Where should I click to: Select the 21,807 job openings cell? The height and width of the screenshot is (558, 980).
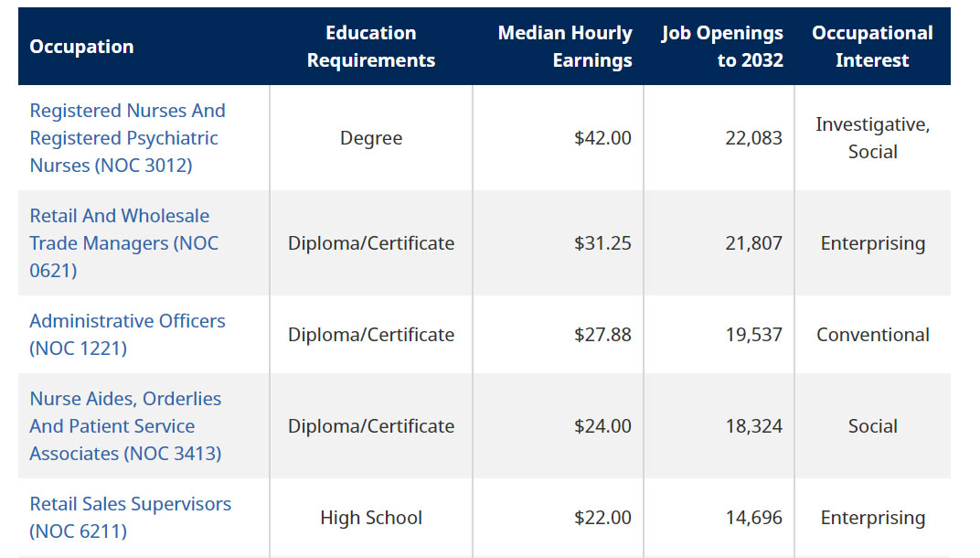(754, 242)
